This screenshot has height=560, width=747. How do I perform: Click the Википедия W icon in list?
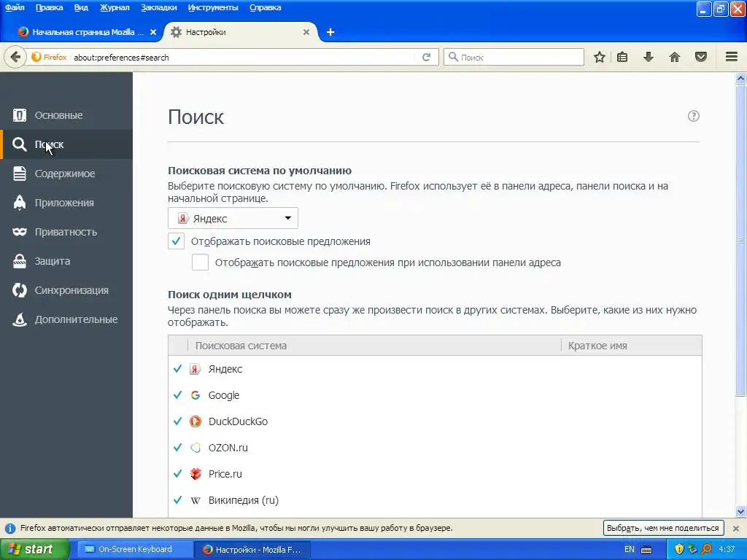(x=196, y=500)
